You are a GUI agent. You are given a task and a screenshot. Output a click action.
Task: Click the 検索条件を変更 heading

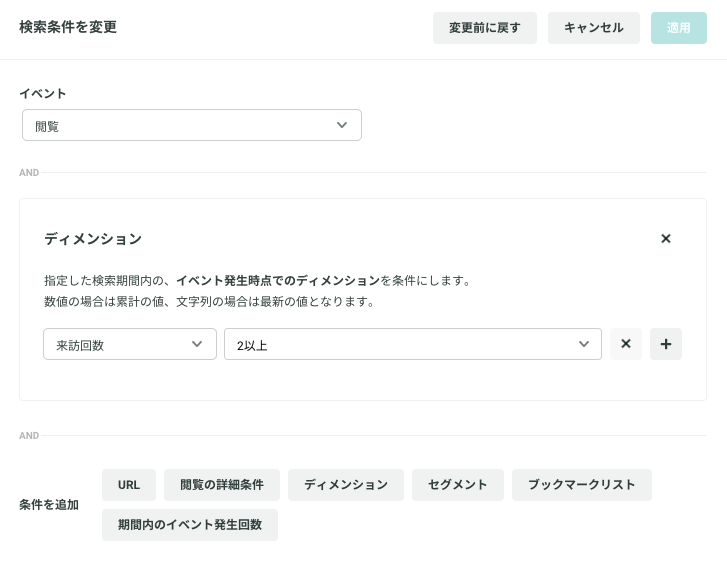click(68, 27)
